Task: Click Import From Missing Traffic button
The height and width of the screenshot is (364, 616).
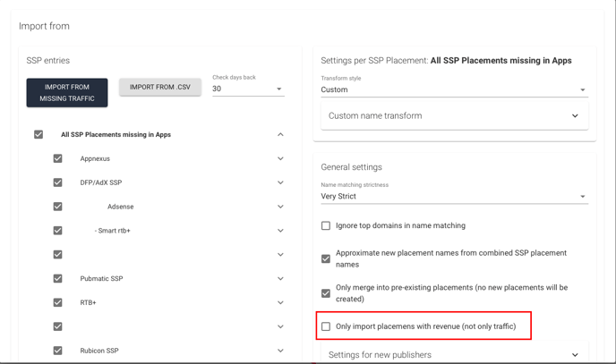Action: pos(67,93)
